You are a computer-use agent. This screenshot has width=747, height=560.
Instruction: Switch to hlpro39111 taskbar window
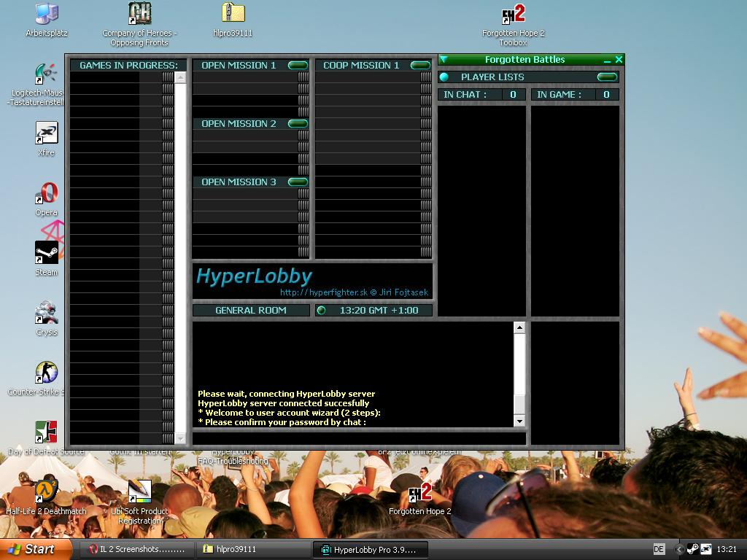[x=253, y=550]
